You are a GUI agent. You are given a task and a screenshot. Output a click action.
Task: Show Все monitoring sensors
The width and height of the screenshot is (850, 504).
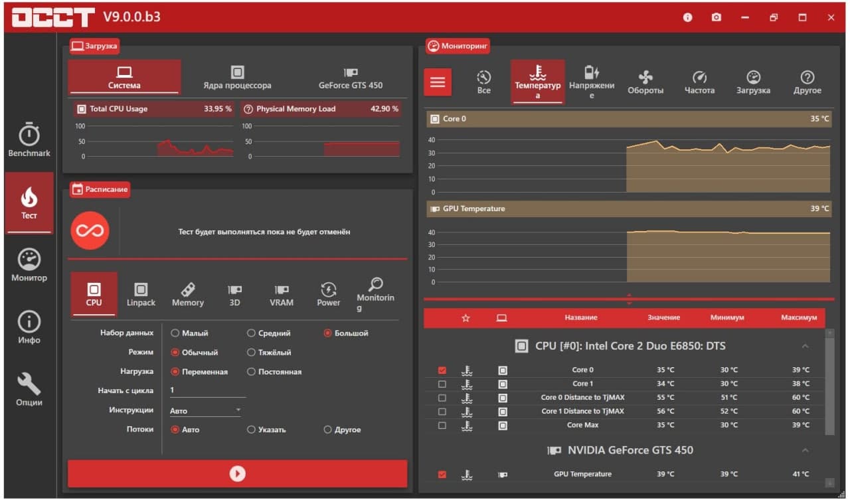484,82
